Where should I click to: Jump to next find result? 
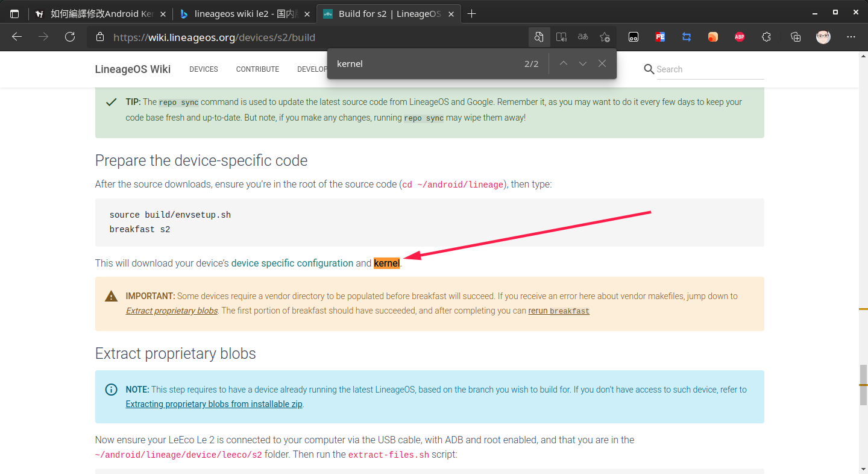[583, 64]
